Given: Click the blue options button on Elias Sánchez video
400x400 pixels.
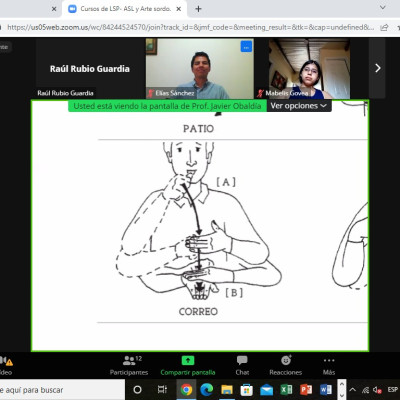Looking at the screenshot, I should (246, 47).
